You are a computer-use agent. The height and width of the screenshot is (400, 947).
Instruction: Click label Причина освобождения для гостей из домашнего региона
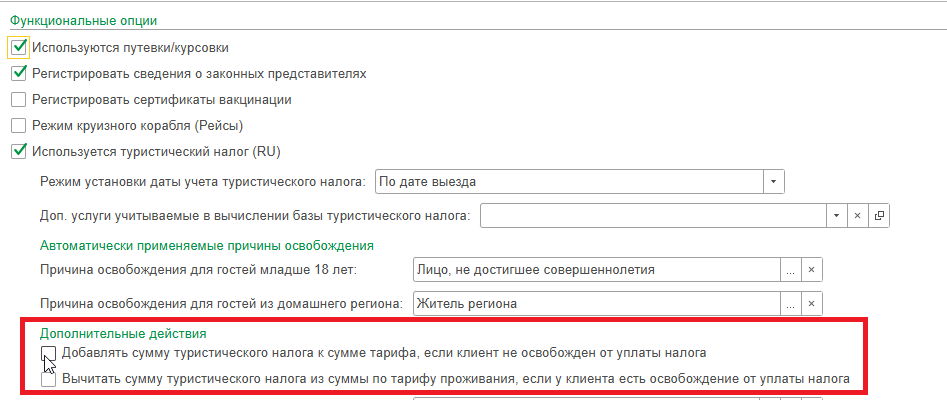(221, 304)
